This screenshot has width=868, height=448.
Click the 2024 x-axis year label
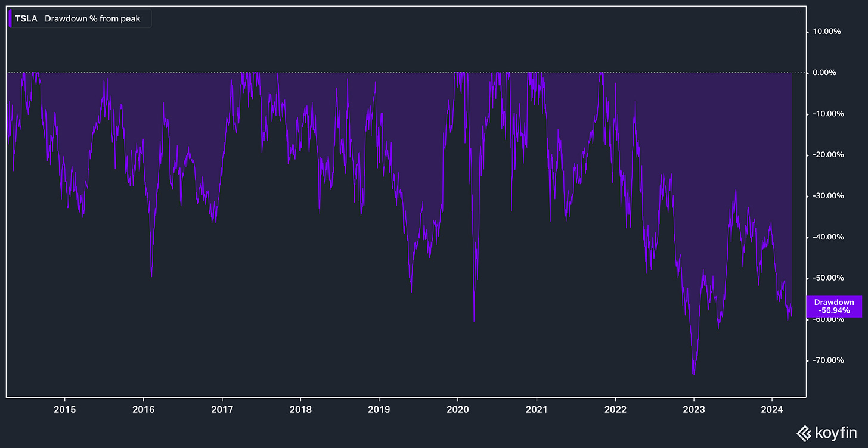pyautogui.click(x=772, y=409)
